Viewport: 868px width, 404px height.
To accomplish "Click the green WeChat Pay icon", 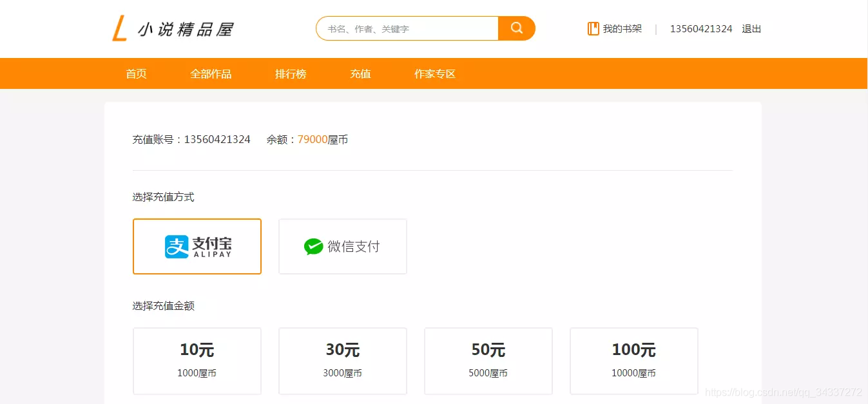I will pyautogui.click(x=313, y=247).
